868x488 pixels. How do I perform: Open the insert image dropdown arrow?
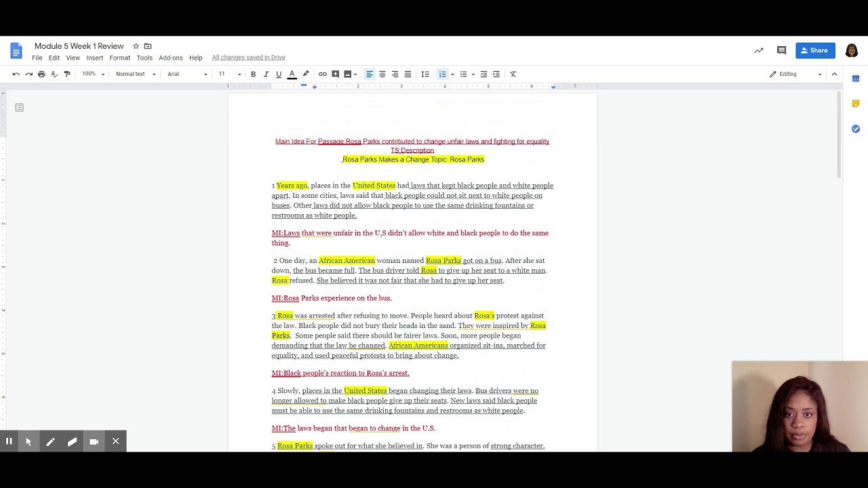click(355, 74)
